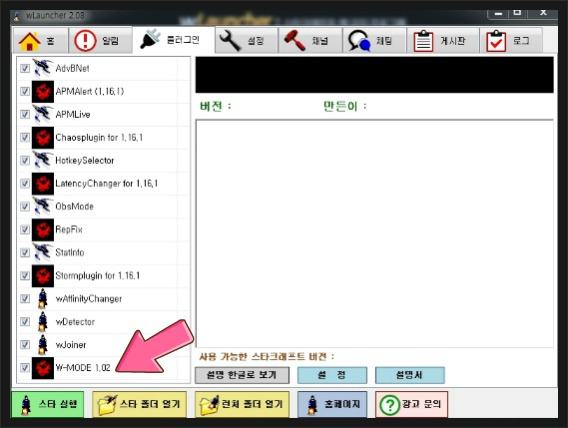Click the red W-MODE 1.02 icon

point(43,368)
